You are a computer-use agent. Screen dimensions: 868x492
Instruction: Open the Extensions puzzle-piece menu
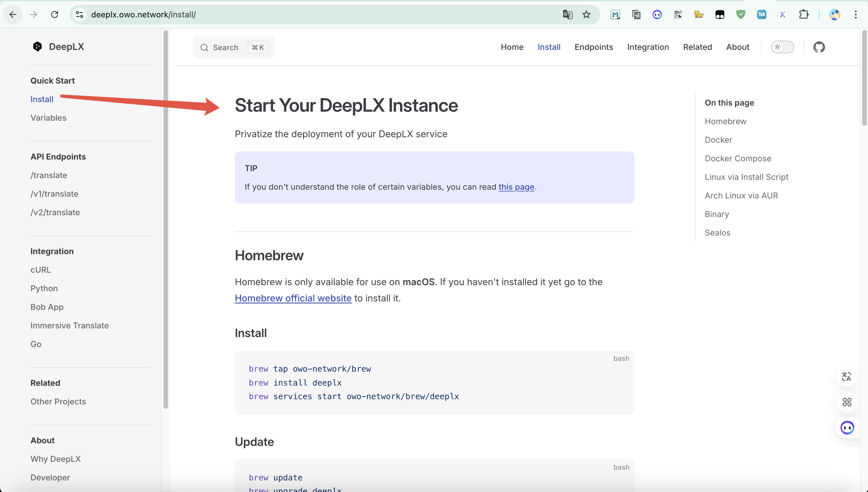tap(804, 15)
